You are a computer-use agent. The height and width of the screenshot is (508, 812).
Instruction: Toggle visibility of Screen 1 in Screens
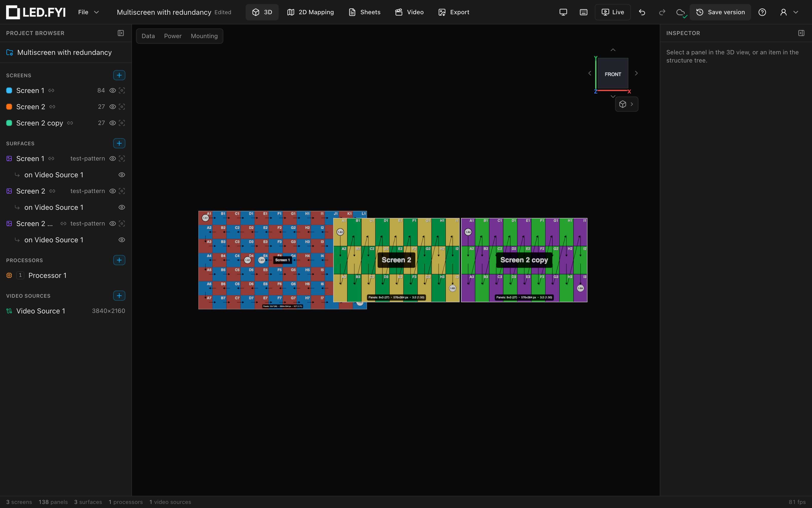tap(113, 90)
